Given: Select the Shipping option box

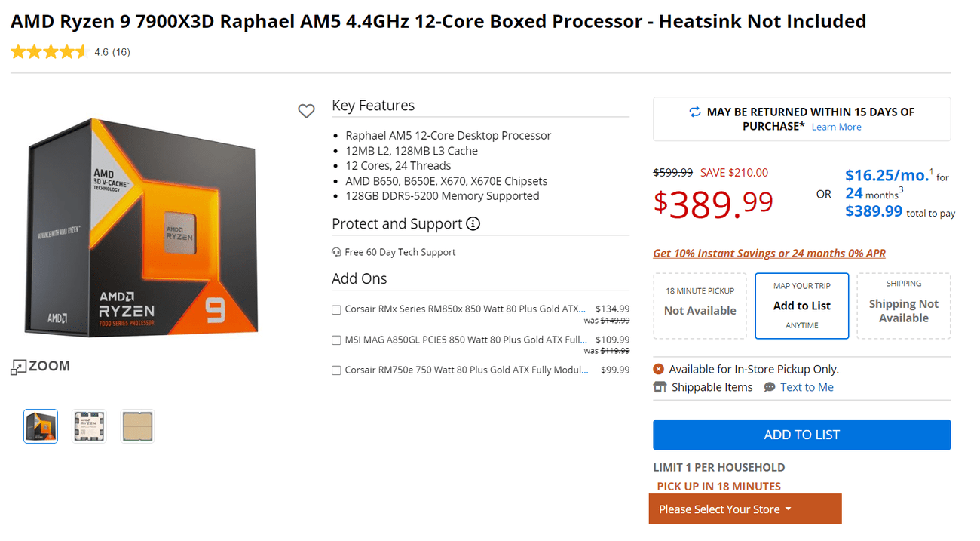Looking at the screenshot, I should (903, 306).
